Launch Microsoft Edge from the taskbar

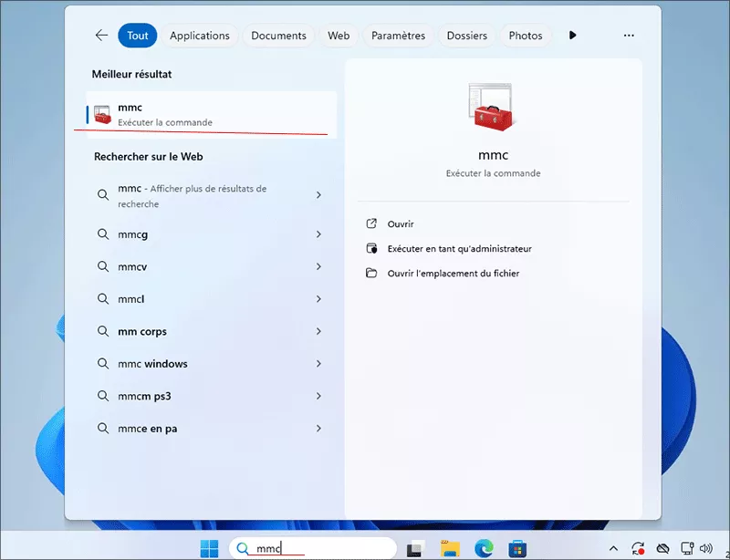coord(484,548)
